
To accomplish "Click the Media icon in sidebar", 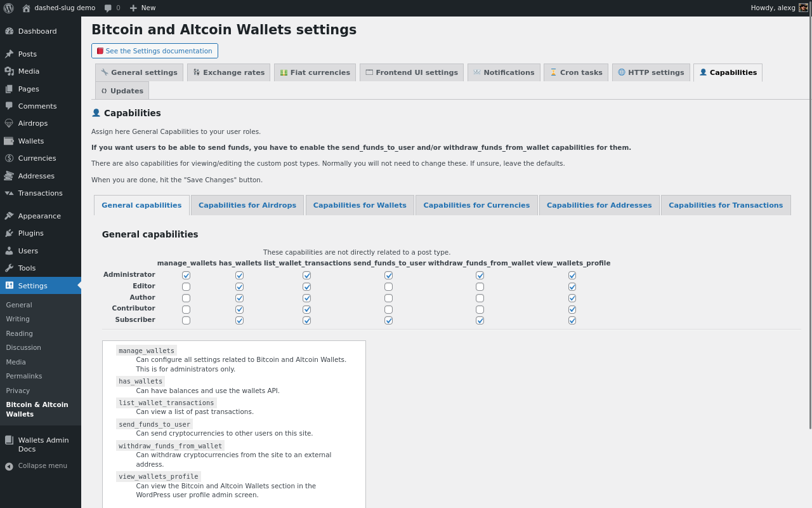I will (9, 71).
